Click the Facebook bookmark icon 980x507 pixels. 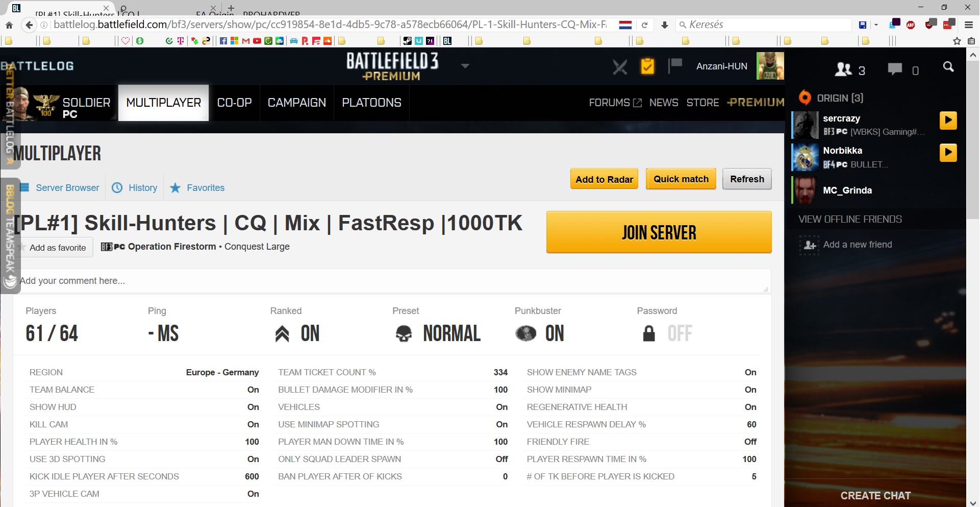[x=223, y=41]
